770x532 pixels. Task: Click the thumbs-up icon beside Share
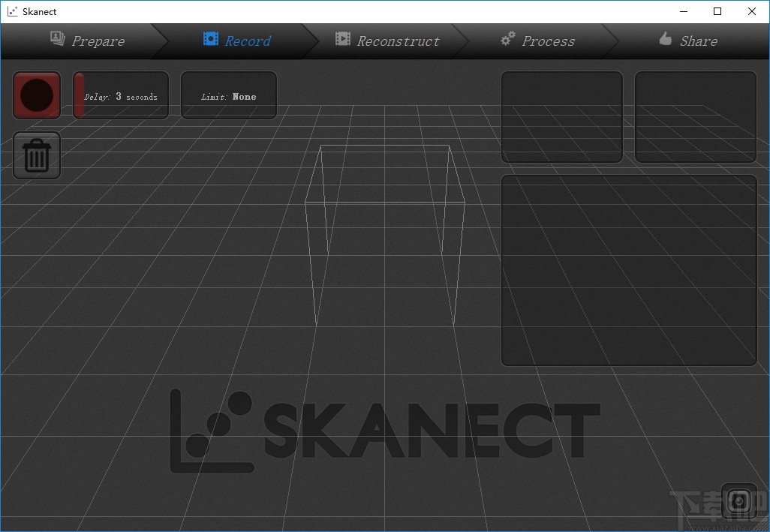pos(665,39)
